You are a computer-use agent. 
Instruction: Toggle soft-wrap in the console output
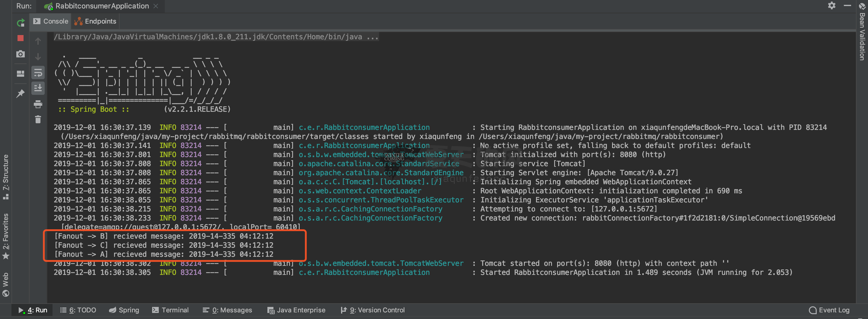pos(38,72)
